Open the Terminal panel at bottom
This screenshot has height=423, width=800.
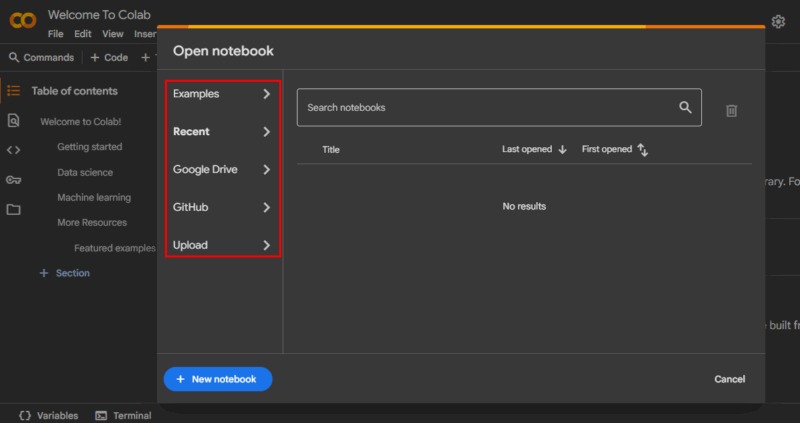click(x=123, y=415)
